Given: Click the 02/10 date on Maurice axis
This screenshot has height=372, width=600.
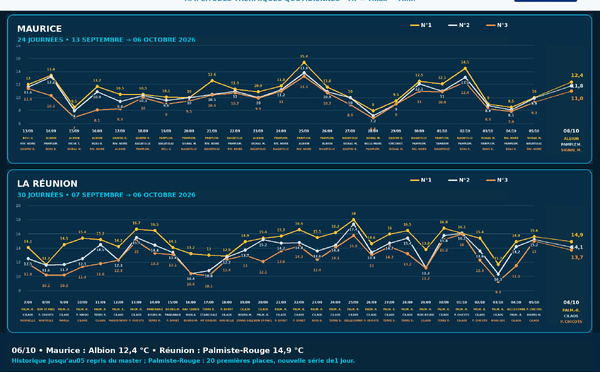Looking at the screenshot, I should [x=465, y=131].
